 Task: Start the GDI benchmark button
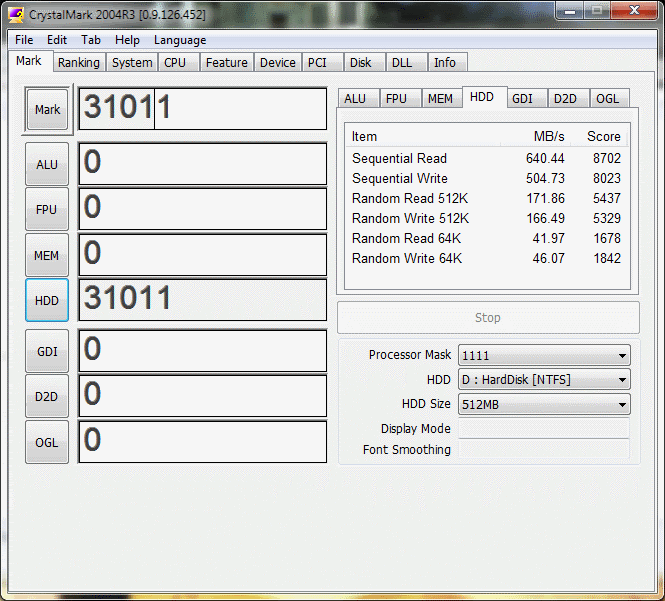click(47, 352)
